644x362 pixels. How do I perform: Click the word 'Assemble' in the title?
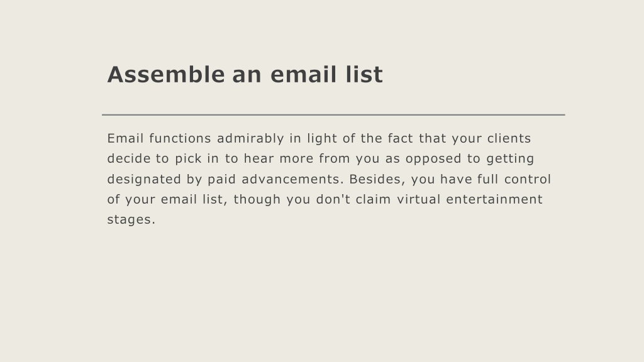[x=166, y=75]
